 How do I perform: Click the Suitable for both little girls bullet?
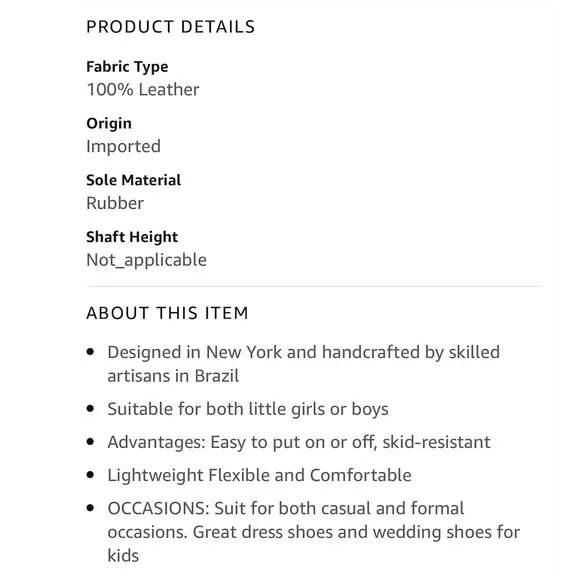pos(248,409)
